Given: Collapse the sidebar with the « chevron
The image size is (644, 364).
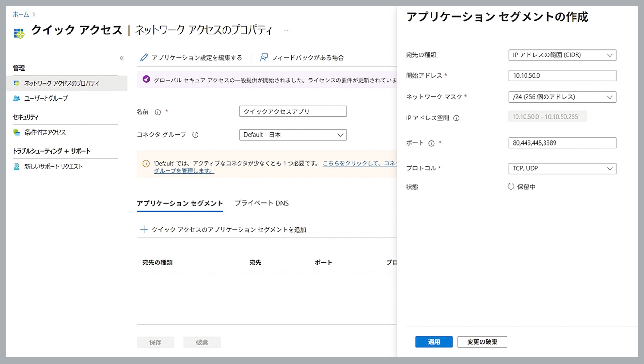Looking at the screenshot, I should (122, 58).
